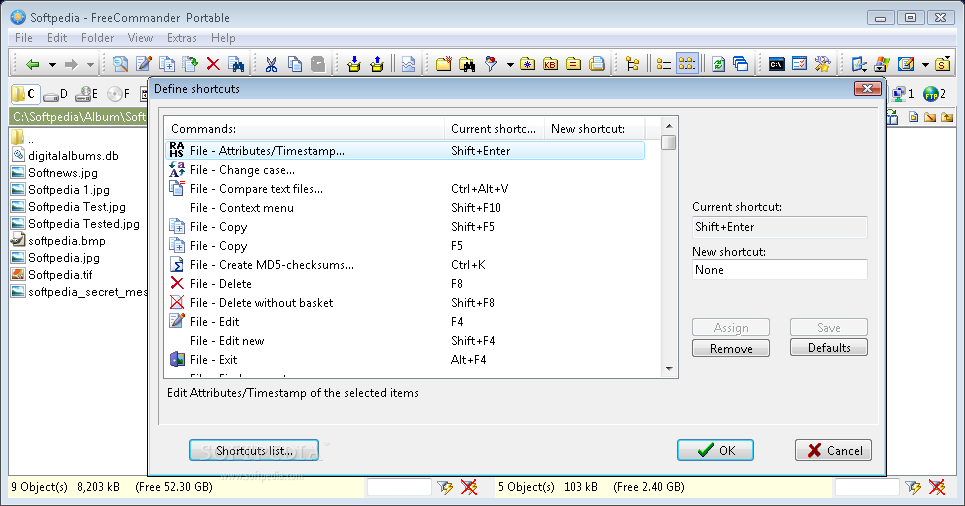
Task: Select File - Create MD5-checksums... row
Action: point(405,265)
